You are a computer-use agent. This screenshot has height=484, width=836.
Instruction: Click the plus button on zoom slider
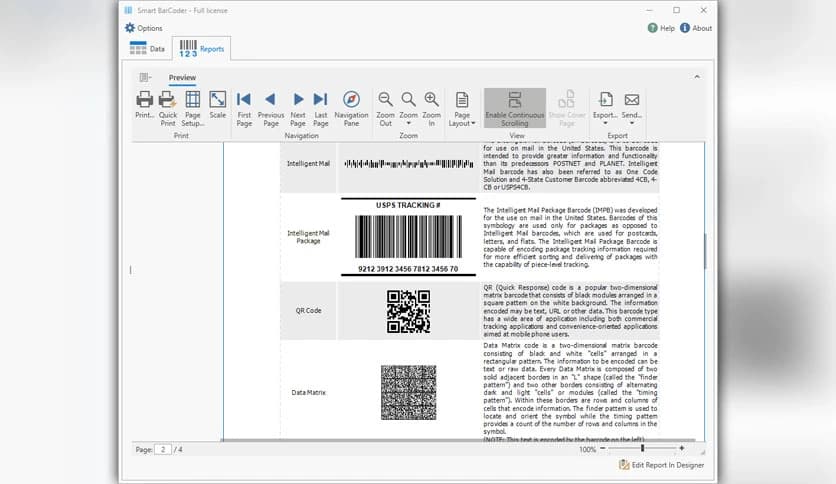[681, 449]
